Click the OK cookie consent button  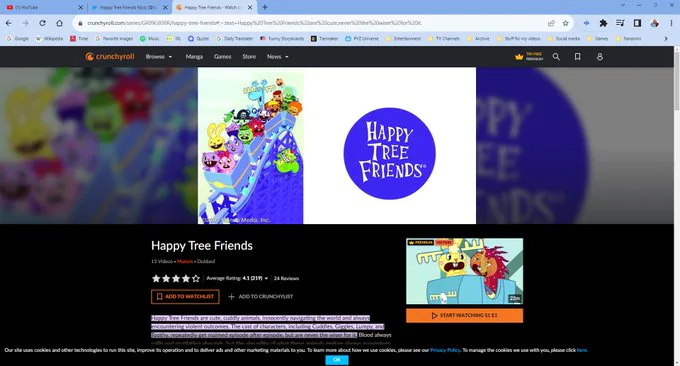point(337,359)
